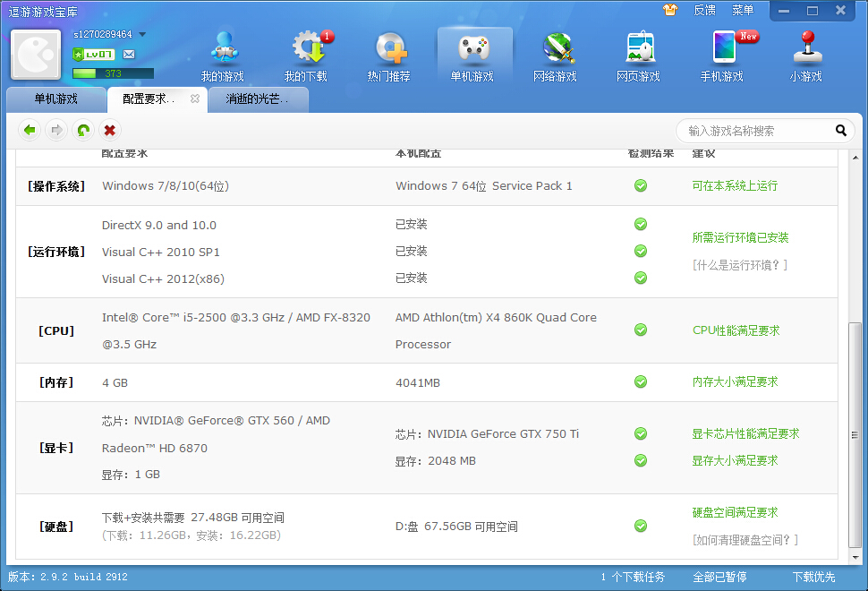Screen dimensions: 868x591
Task: Click the 4041MB local memory value
Action: 418,382
